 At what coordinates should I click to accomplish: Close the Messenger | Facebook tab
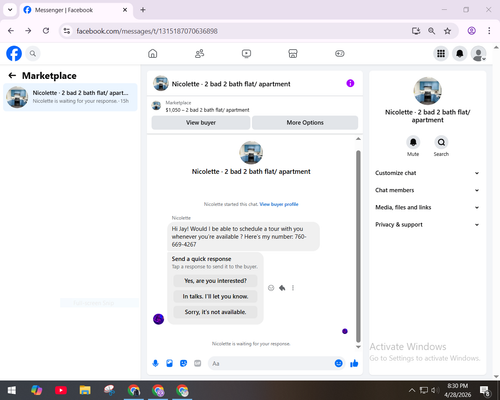[x=125, y=10]
